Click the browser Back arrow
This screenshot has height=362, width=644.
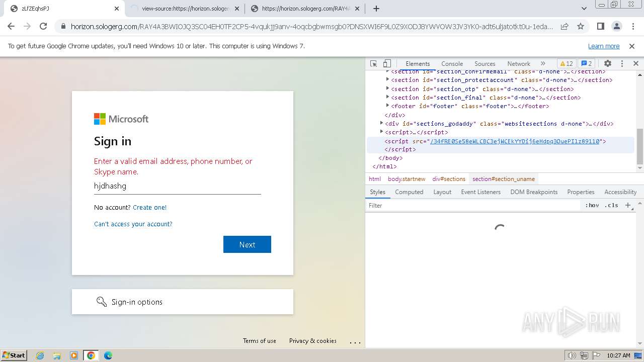11,26
